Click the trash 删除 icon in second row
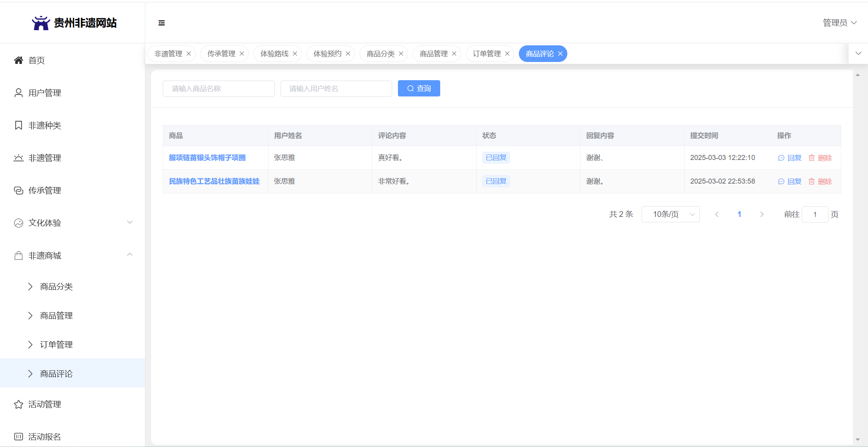 (x=811, y=182)
